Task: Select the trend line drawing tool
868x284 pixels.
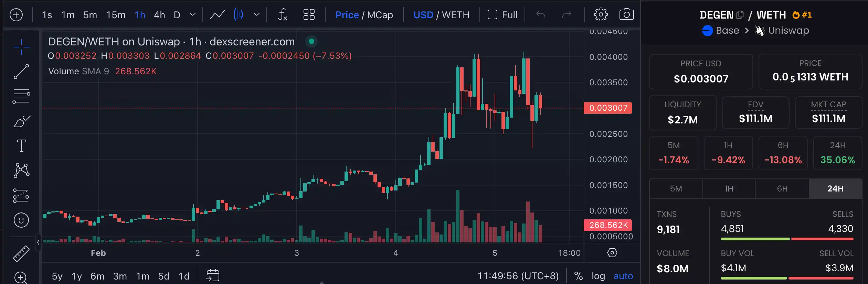Action: (21, 72)
